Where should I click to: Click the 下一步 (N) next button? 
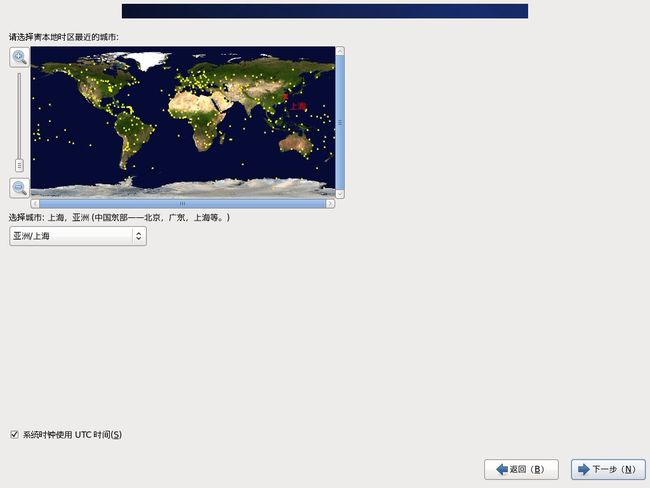[608, 469]
